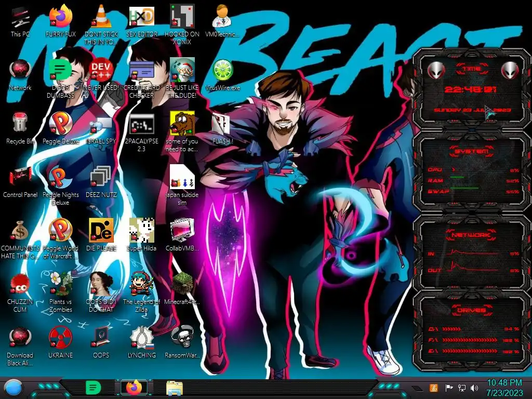Click the F:\ drive usage bar

click(470, 340)
